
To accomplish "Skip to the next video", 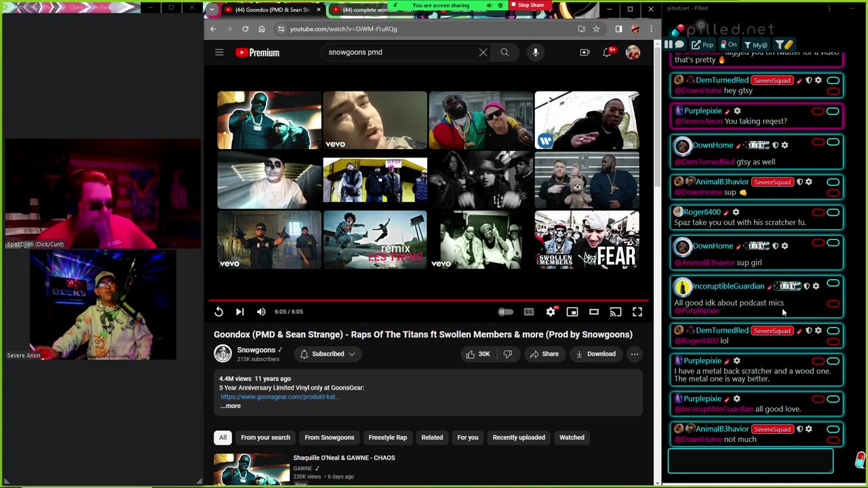I will (239, 312).
